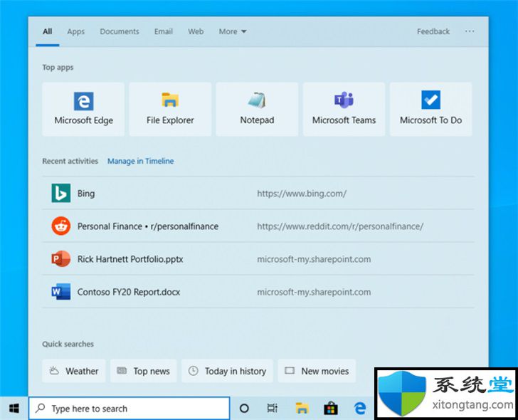Image resolution: width=518 pixels, height=420 pixels.
Task: Switch to the Email tab
Action: click(x=163, y=31)
